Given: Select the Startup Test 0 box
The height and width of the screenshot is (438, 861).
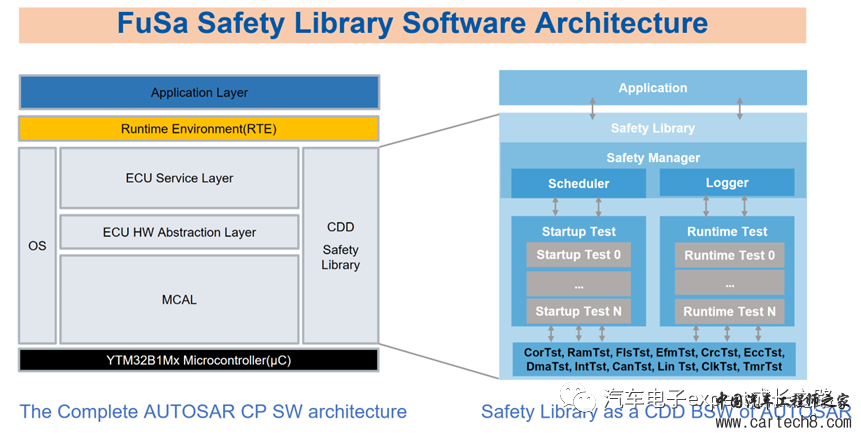Looking at the screenshot, I should (x=579, y=255).
